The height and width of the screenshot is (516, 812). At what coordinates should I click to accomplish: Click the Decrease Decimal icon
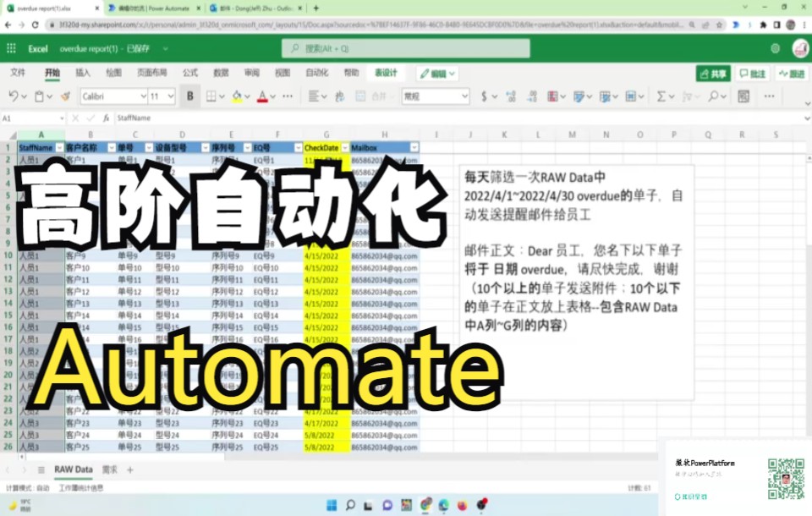pos(532,96)
